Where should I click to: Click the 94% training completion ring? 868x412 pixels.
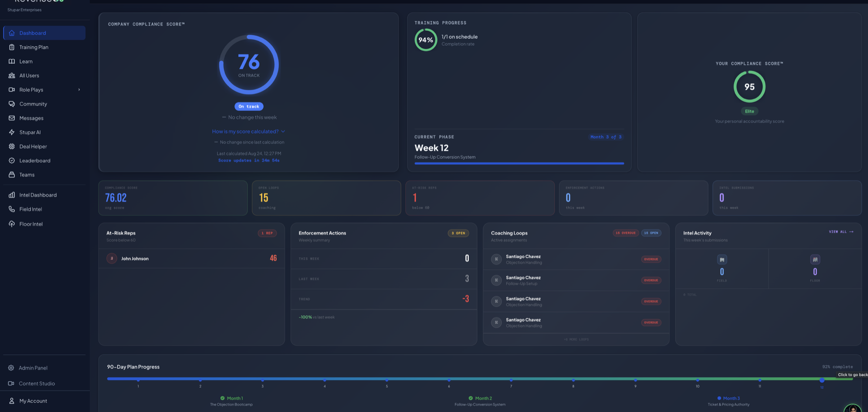(x=426, y=40)
